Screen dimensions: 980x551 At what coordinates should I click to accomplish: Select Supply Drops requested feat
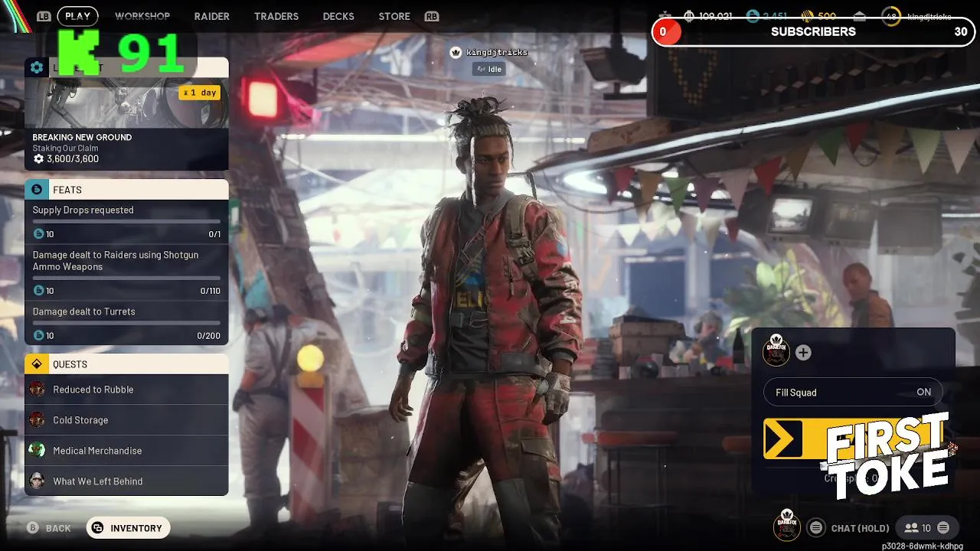(x=126, y=223)
